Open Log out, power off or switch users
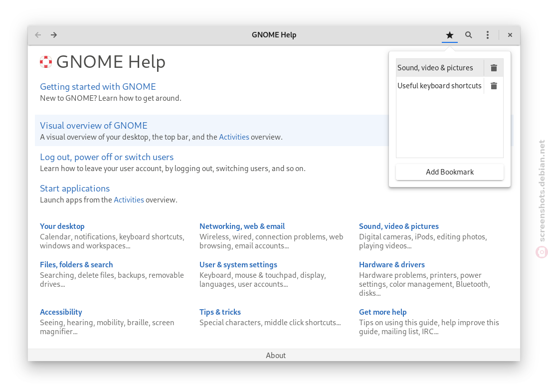 (107, 157)
